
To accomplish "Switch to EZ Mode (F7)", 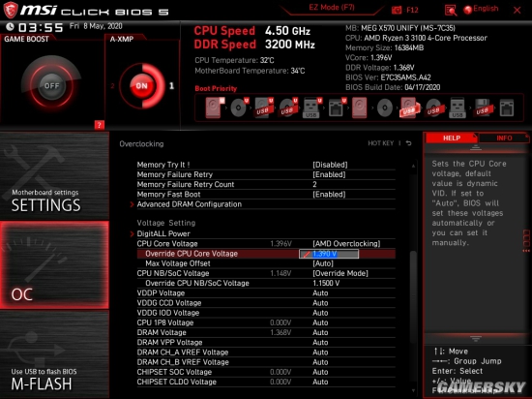I will pos(332,8).
